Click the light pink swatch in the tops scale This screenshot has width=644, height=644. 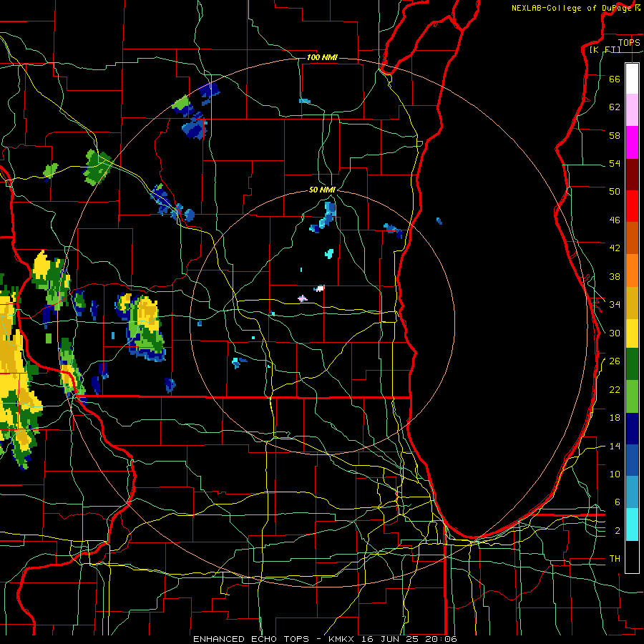pyautogui.click(x=632, y=109)
